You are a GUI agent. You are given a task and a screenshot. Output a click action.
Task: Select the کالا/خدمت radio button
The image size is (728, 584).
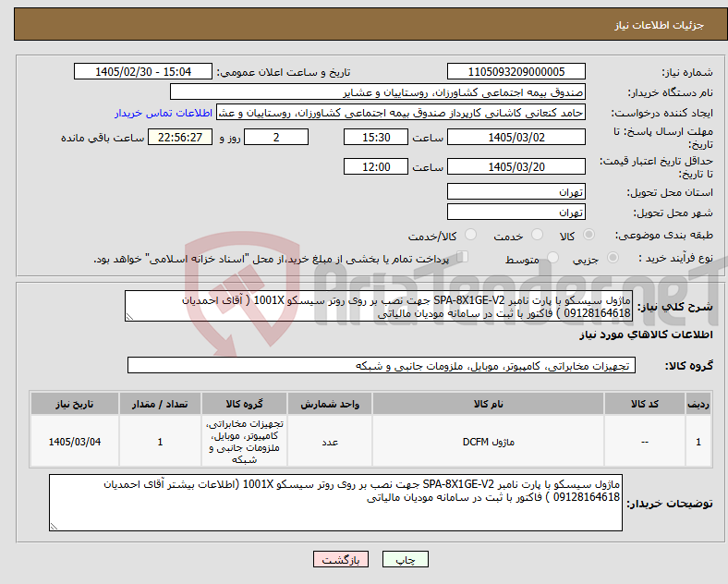(470, 235)
